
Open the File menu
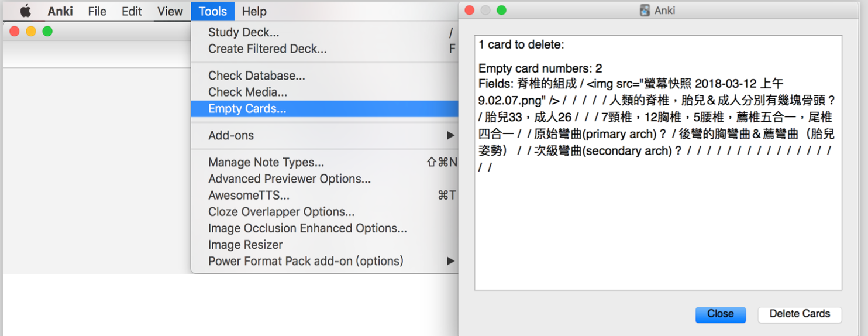coord(97,11)
